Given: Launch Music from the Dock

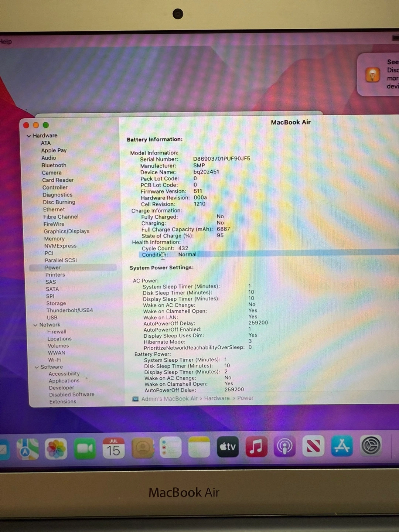Looking at the screenshot, I should 256,446.
